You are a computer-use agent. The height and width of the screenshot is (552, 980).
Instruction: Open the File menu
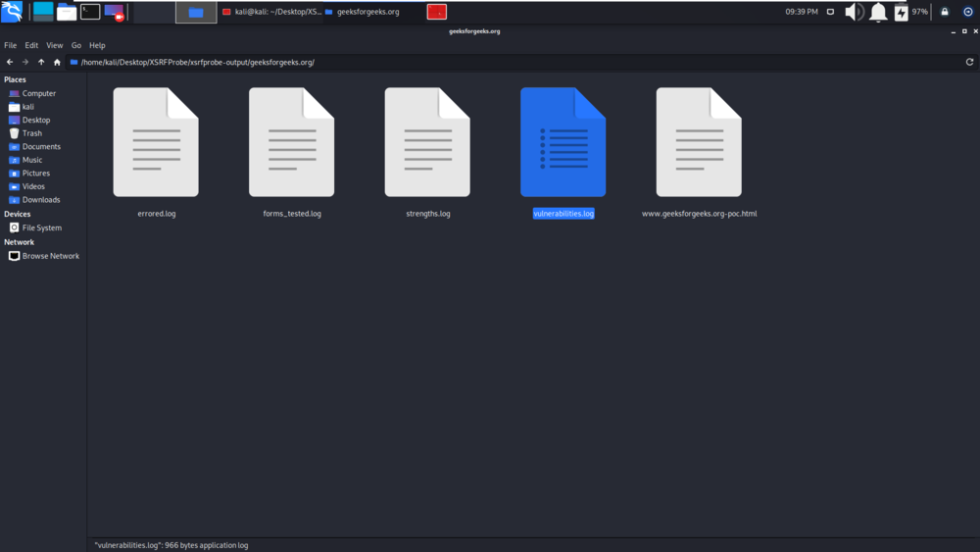point(10,45)
